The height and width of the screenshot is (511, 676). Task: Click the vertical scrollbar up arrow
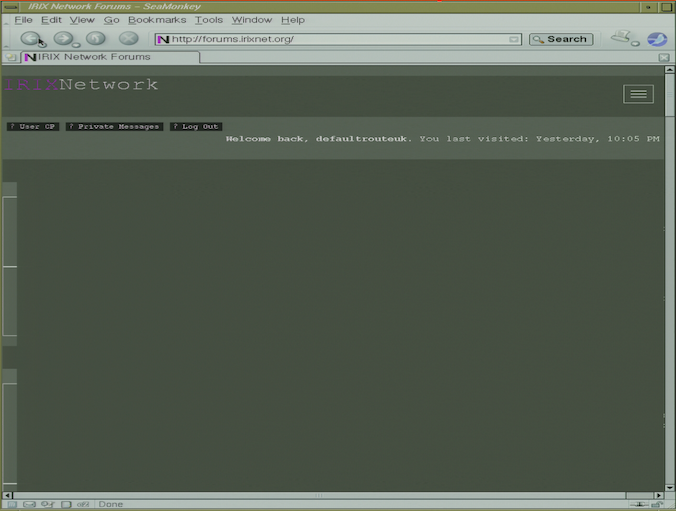click(x=670, y=69)
